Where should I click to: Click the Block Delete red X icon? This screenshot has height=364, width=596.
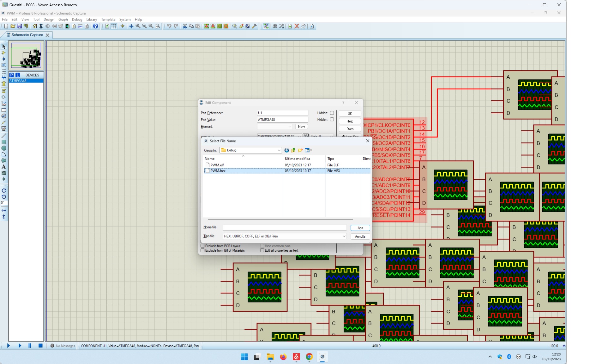(x=226, y=26)
